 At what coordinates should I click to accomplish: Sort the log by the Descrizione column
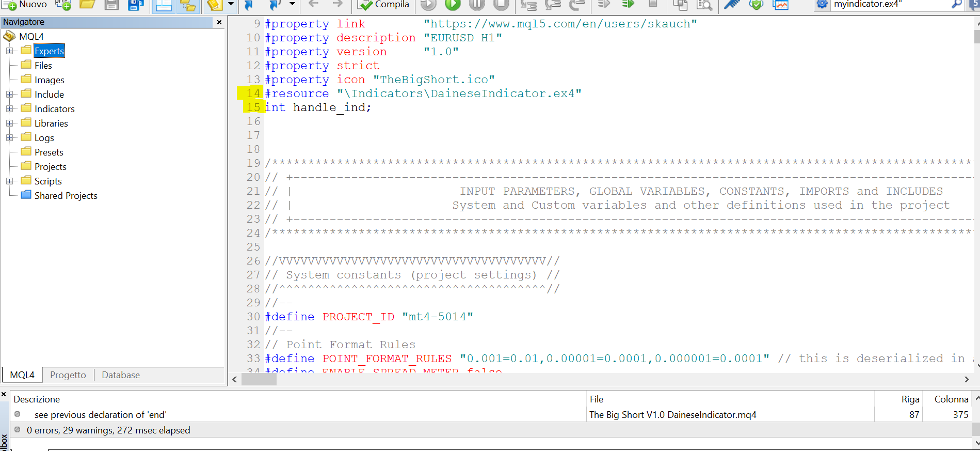click(298, 399)
